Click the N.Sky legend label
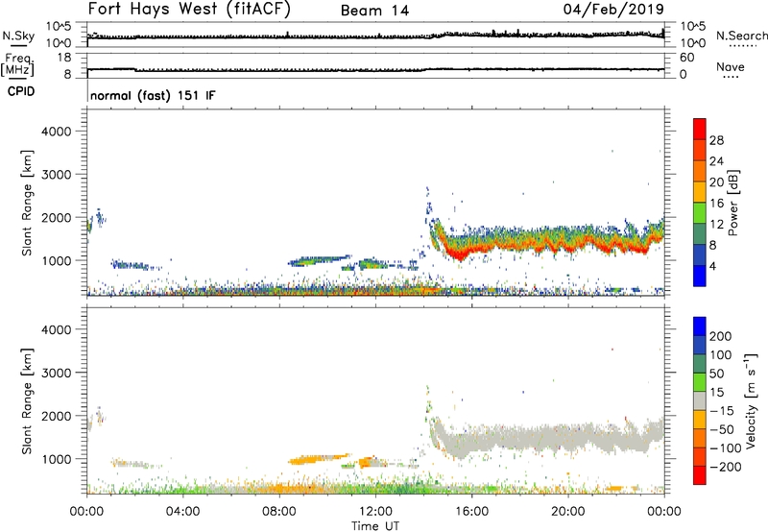 pyautogui.click(x=15, y=36)
